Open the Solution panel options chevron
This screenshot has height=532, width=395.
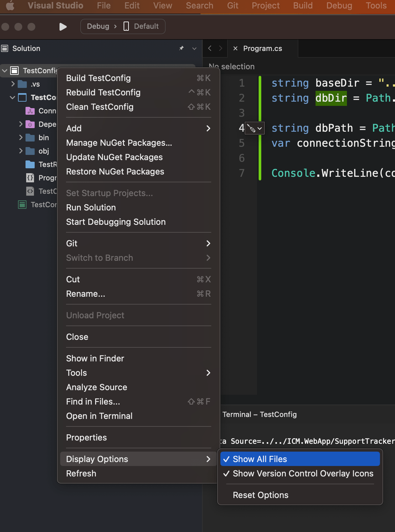(194, 48)
